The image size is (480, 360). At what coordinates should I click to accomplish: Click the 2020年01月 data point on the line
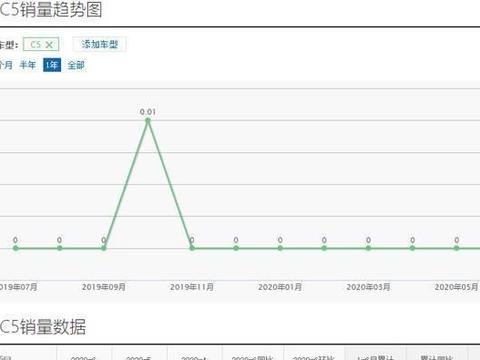click(280, 248)
